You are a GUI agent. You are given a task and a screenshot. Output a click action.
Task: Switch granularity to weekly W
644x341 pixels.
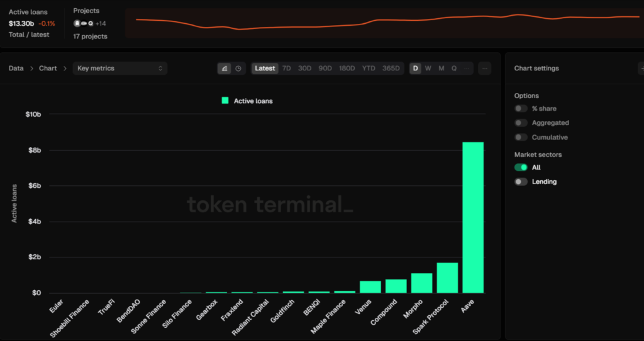pos(428,68)
